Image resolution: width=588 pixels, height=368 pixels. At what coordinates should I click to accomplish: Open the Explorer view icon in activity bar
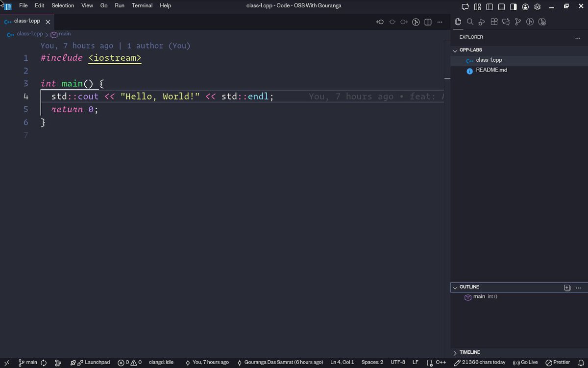point(458,22)
